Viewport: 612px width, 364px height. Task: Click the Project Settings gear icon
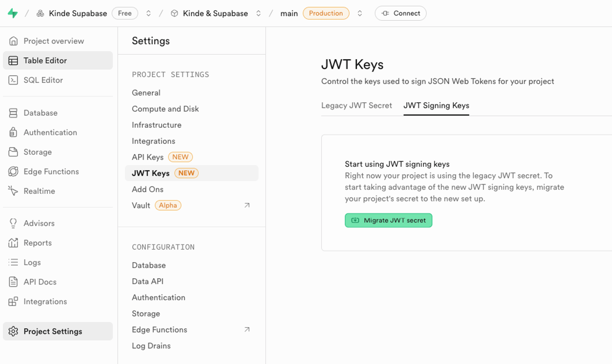(13, 331)
